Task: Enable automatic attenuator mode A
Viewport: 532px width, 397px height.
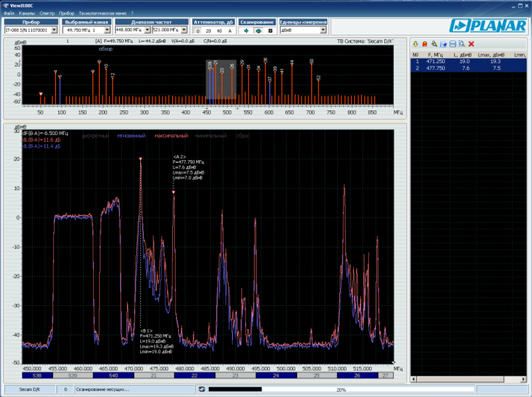Action: (x=230, y=30)
